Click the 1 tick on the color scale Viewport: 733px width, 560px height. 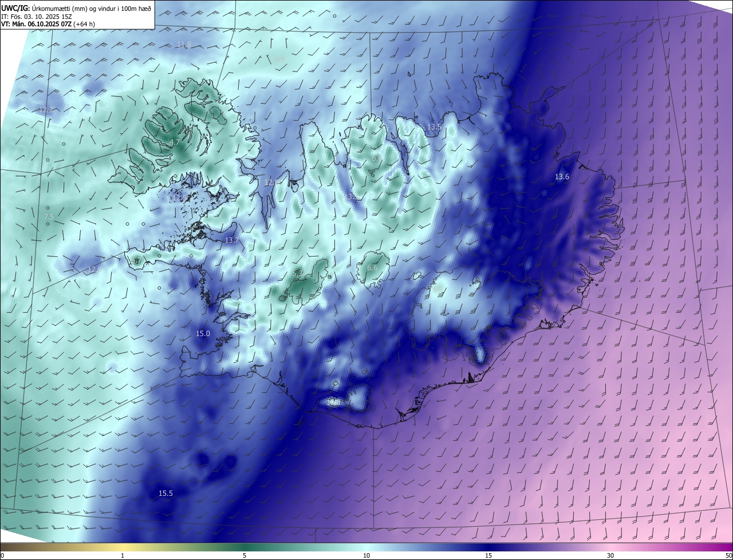(123, 555)
